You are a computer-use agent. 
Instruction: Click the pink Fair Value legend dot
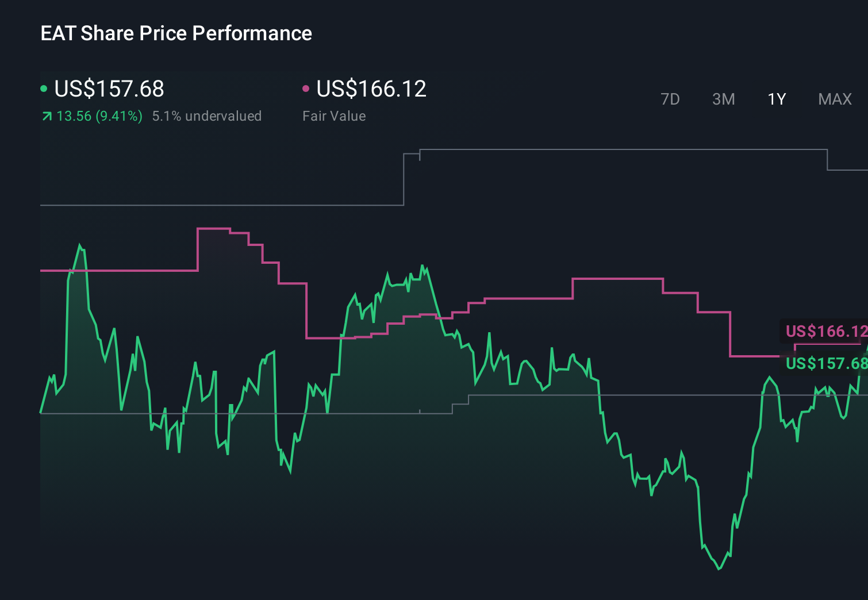[306, 89]
